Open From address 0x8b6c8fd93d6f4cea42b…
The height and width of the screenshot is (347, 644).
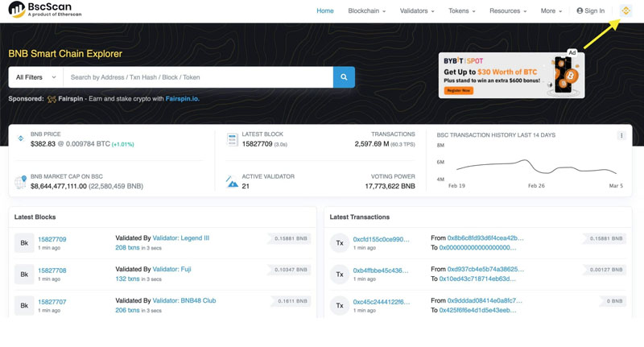pyautogui.click(x=485, y=238)
